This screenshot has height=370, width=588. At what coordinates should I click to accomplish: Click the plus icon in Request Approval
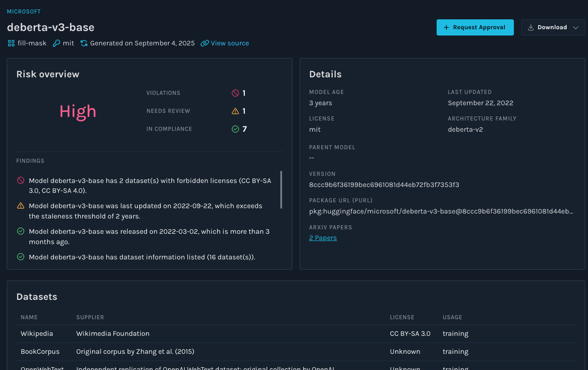tap(447, 27)
